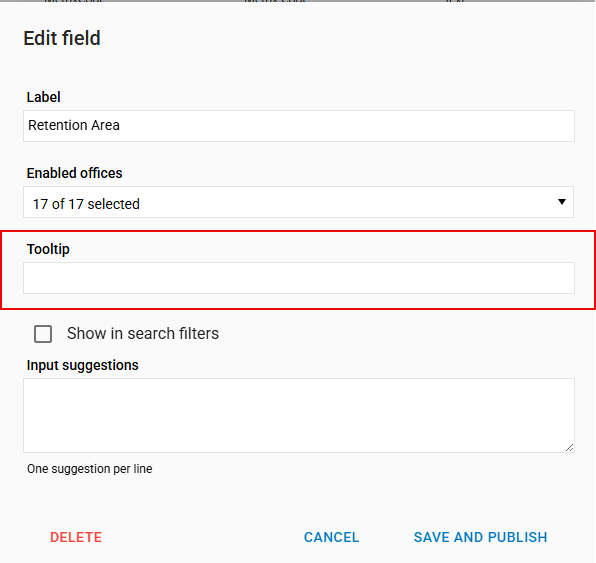Image resolution: width=596 pixels, height=563 pixels.
Task: Focus the Tooltip text field
Action: [299, 278]
